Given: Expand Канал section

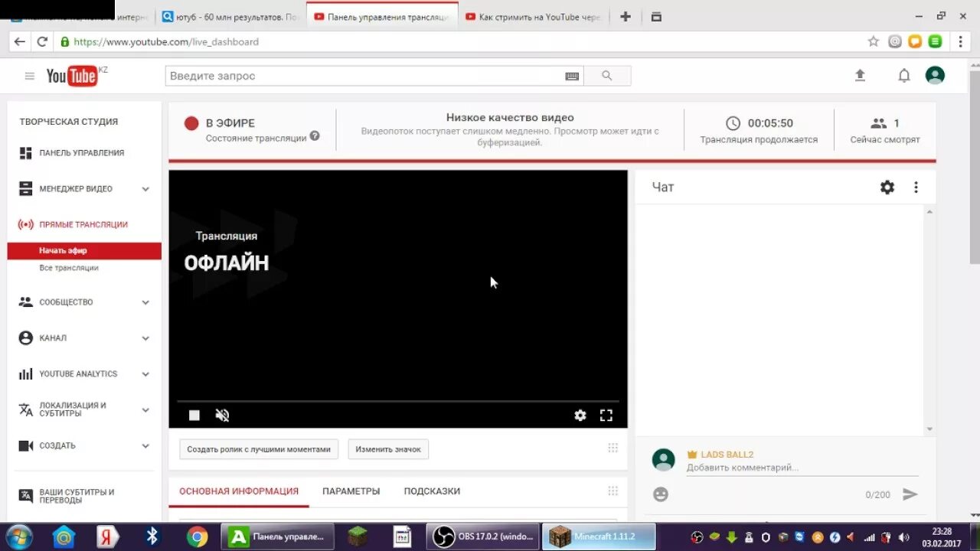Looking at the screenshot, I should tap(145, 338).
